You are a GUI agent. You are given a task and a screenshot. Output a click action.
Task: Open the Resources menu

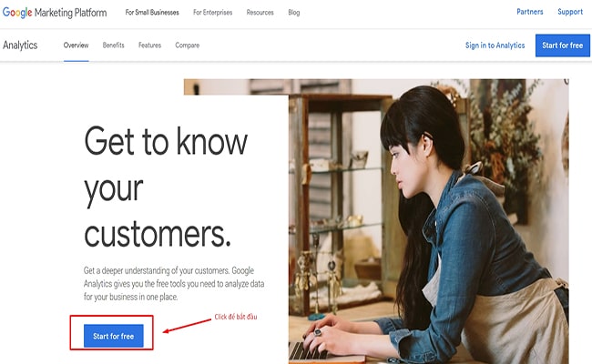(260, 13)
